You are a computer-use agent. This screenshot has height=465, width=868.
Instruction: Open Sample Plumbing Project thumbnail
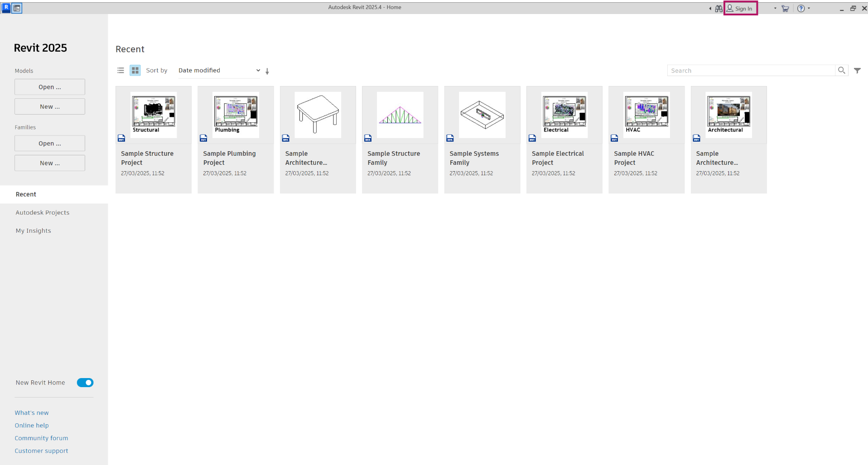(x=236, y=115)
